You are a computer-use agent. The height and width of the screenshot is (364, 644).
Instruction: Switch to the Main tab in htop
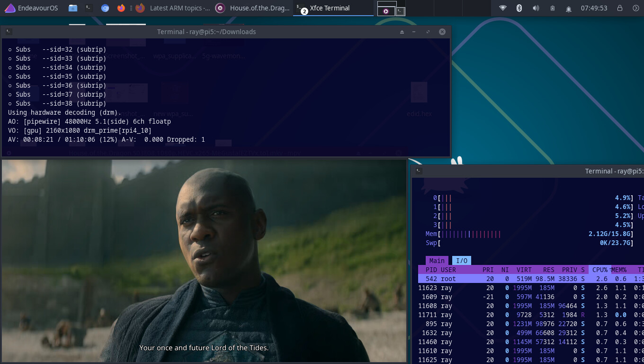point(437,260)
